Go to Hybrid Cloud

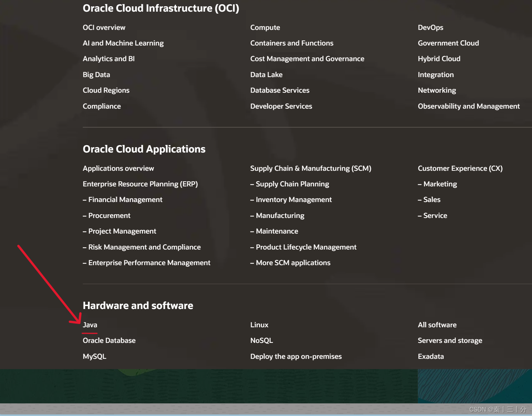pyautogui.click(x=439, y=59)
